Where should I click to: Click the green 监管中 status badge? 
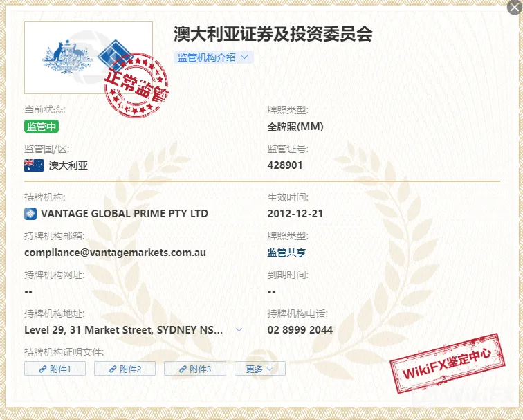click(x=42, y=127)
